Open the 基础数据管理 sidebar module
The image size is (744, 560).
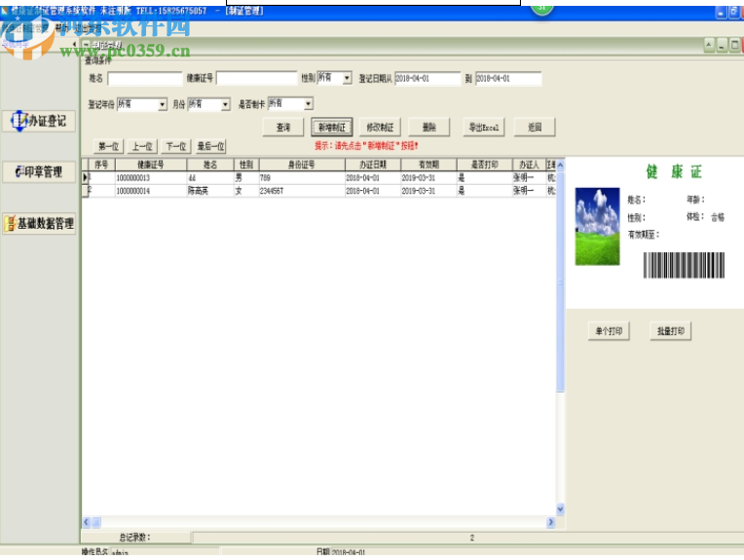(39, 224)
